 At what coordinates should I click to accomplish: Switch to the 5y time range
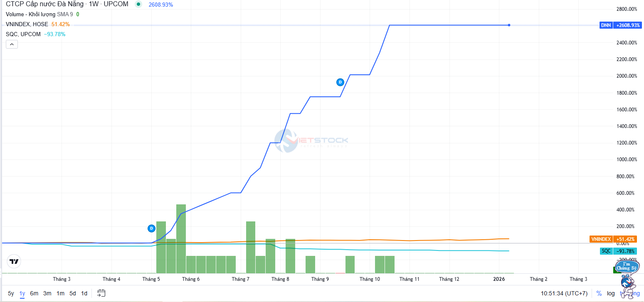[11, 293]
